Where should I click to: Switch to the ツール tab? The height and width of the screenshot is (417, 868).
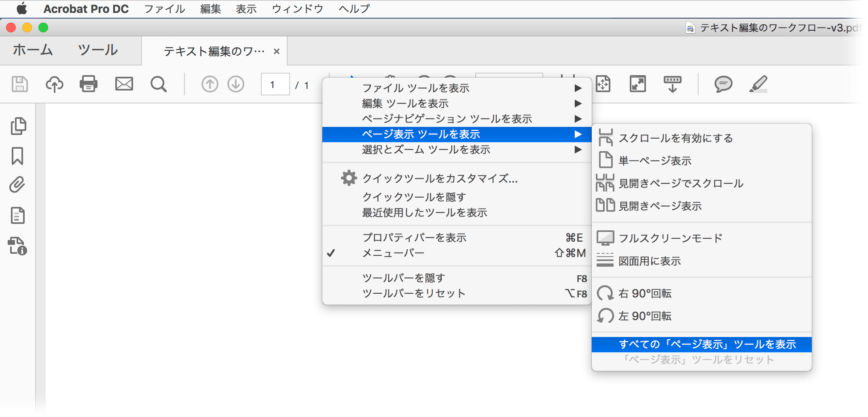98,50
